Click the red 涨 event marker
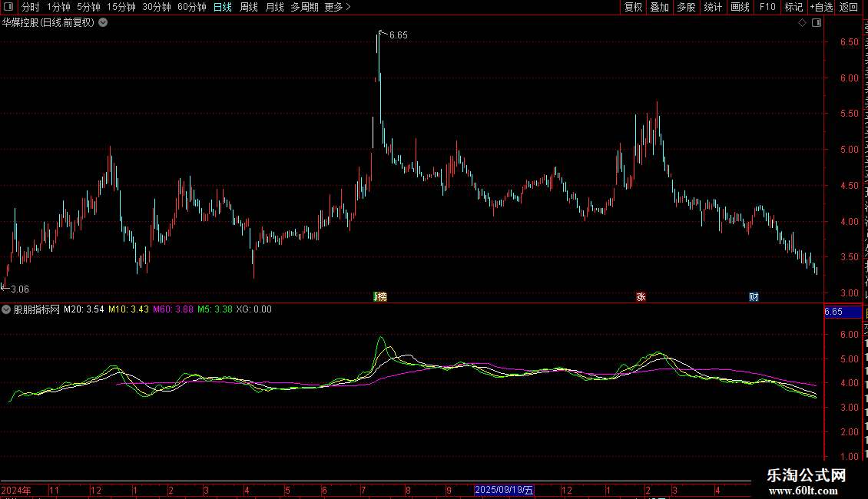This screenshot has height=499, width=868. tap(641, 297)
